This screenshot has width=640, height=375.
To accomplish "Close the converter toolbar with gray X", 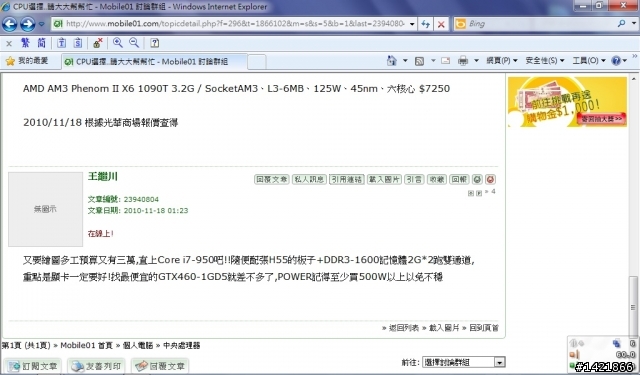I will pyautogui.click(x=9, y=43).
